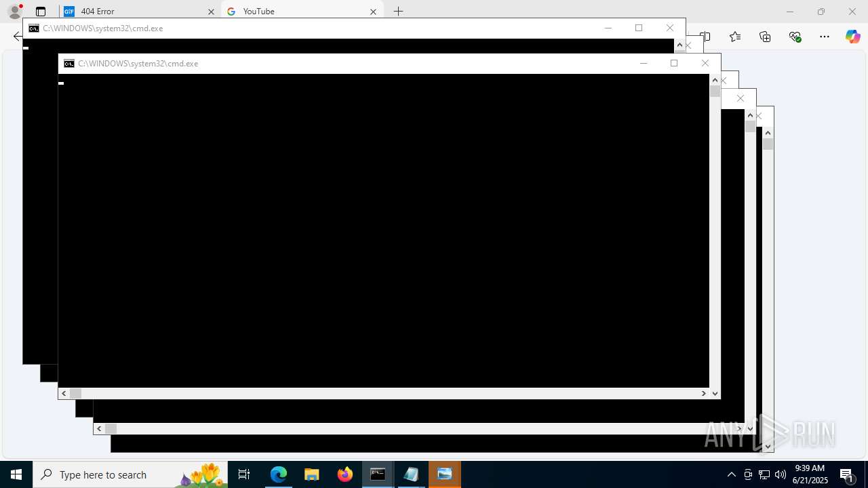Viewport: 868px width, 488px height.
Task: Click the taskbar search box
Action: [130, 474]
